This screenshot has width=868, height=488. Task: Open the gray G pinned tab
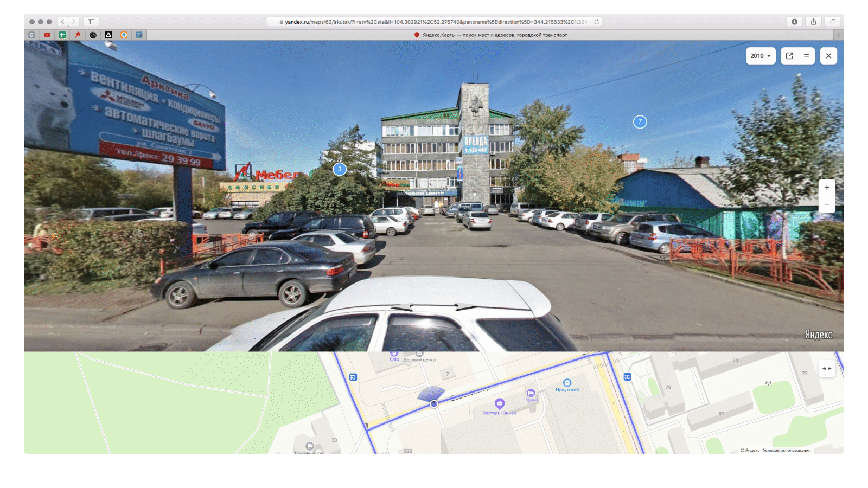[31, 35]
